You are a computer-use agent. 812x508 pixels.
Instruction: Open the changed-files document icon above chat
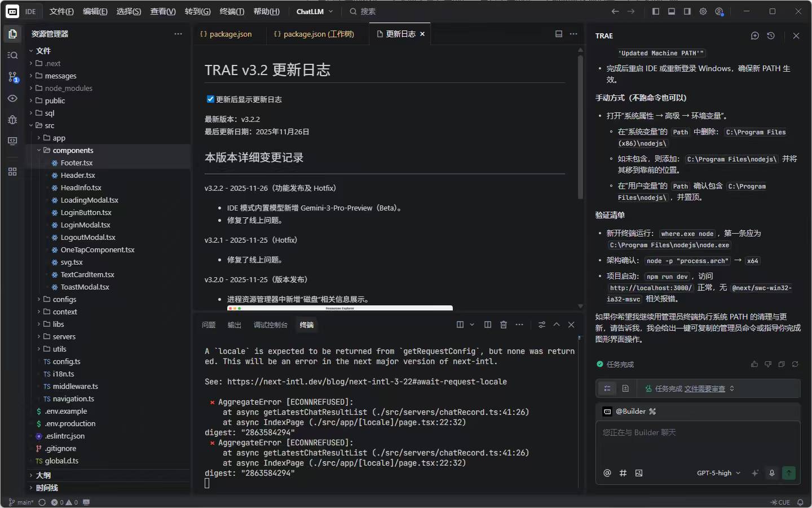click(x=625, y=388)
